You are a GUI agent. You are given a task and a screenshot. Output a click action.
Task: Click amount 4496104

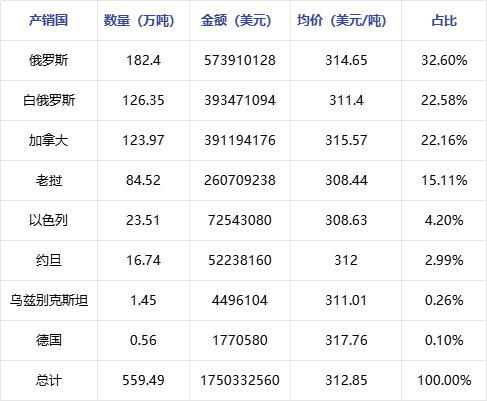coord(240,300)
